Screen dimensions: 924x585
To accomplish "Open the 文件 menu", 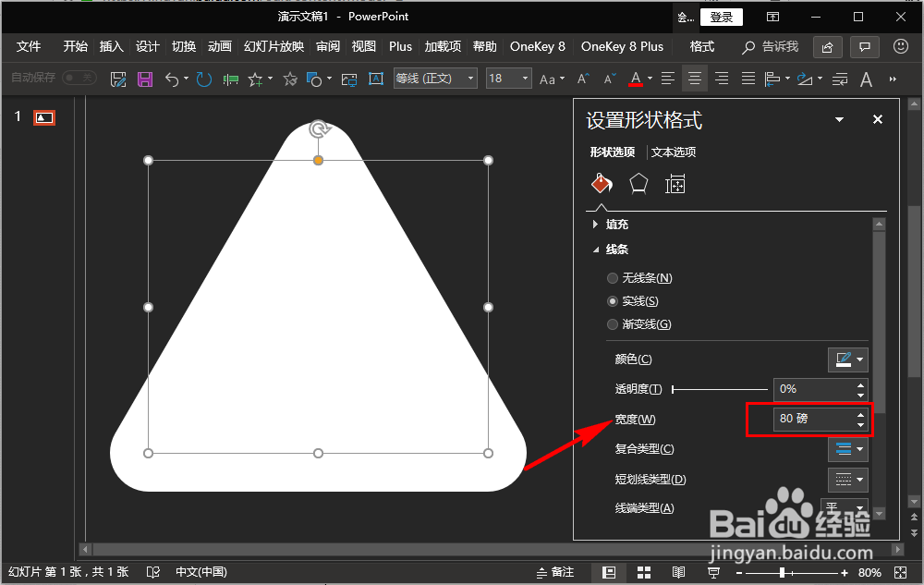I will pos(29,46).
